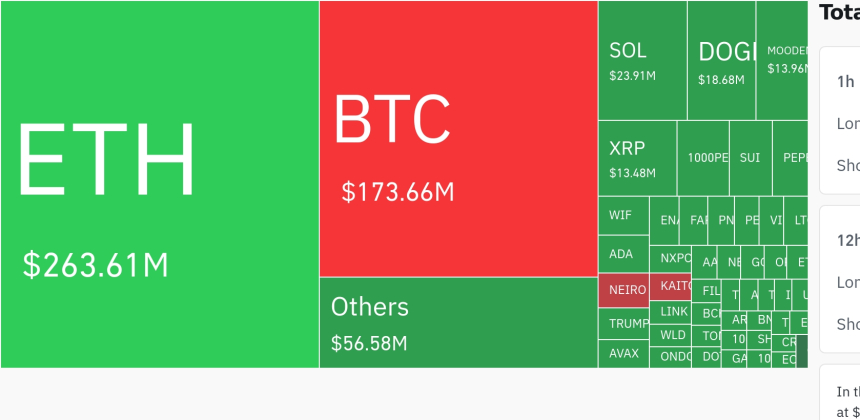Click the red NEIRO tile
Screen dimensions: 860x420
click(x=624, y=290)
